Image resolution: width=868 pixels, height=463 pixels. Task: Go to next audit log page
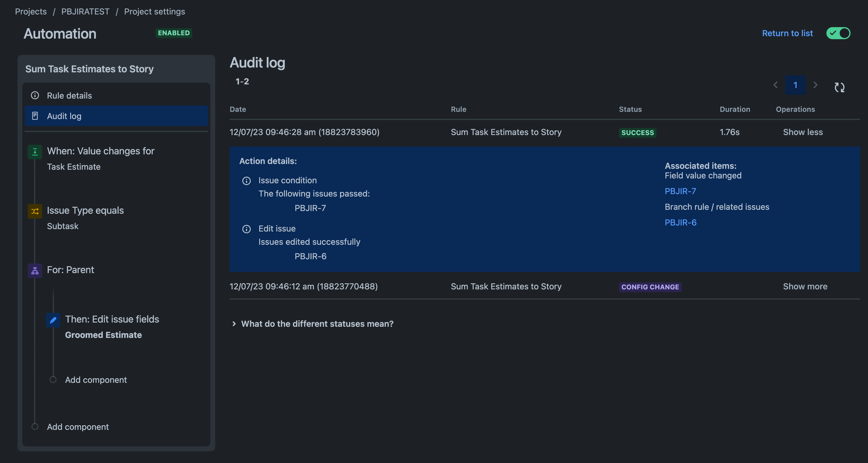tap(815, 85)
